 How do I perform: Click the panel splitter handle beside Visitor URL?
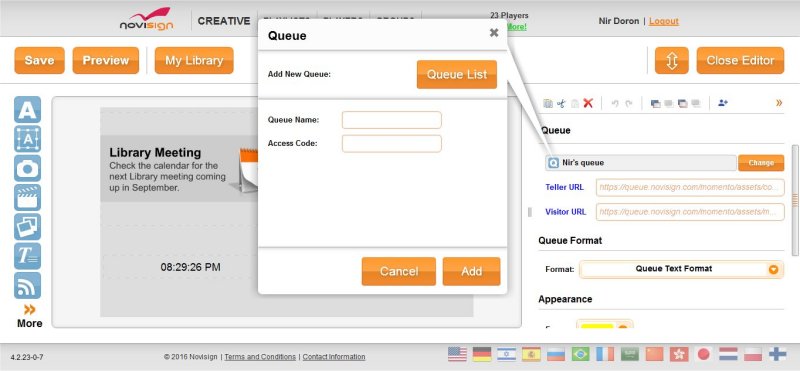pos(530,212)
